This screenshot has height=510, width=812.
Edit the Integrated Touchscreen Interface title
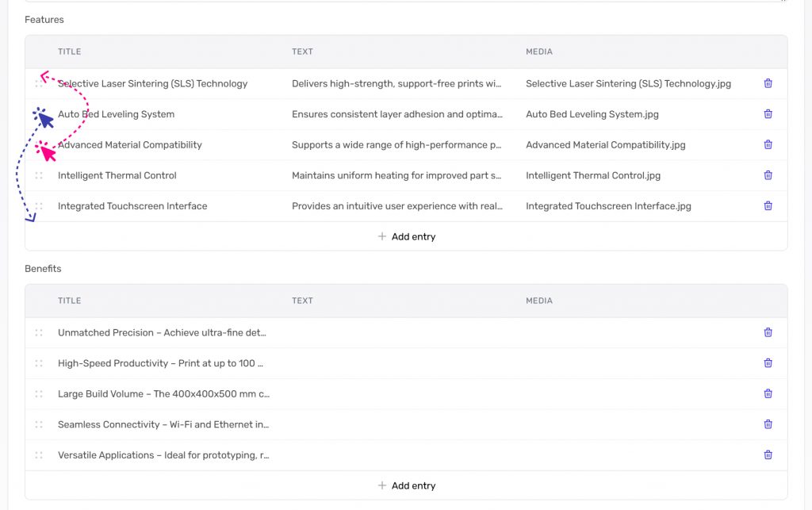tap(132, 206)
